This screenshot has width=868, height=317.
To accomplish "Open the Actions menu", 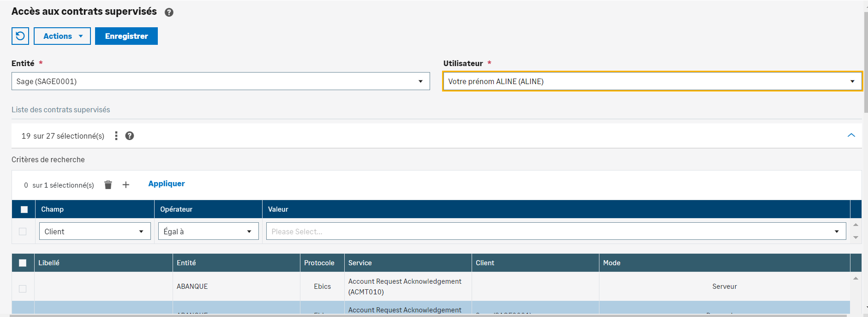I will pos(62,36).
